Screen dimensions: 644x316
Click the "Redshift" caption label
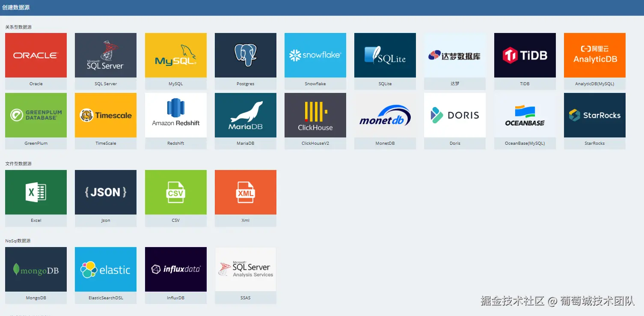(x=176, y=143)
